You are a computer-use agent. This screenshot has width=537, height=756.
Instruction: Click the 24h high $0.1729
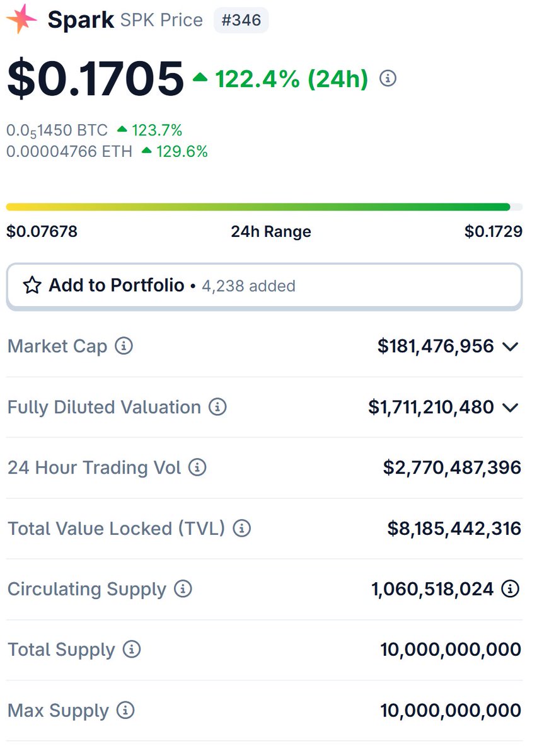[x=494, y=231]
